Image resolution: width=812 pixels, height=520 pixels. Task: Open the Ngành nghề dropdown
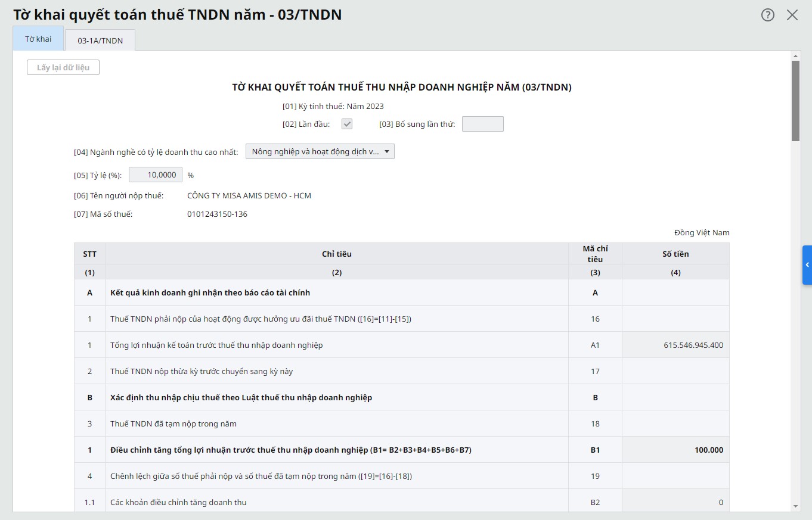point(320,151)
